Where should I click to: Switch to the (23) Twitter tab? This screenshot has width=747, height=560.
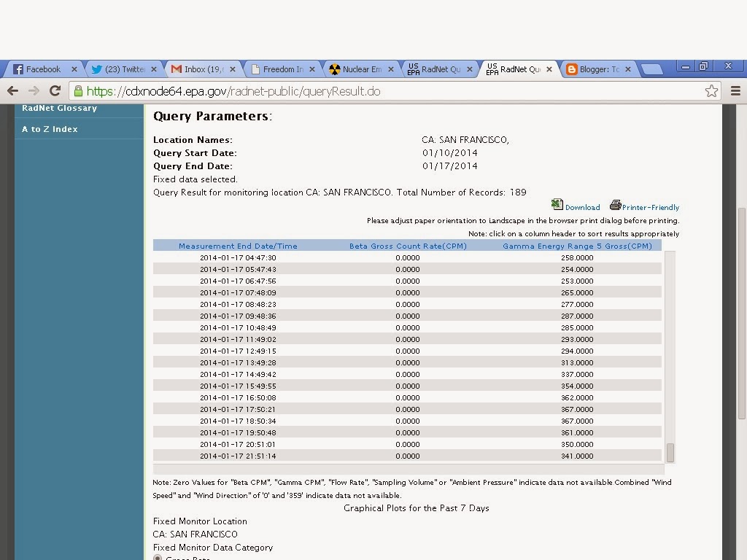[125, 69]
